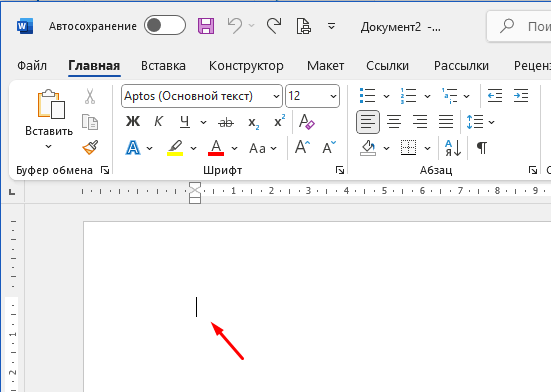551x392 pixels.
Task: Apply yellow text highlight color
Action: pyautogui.click(x=175, y=148)
